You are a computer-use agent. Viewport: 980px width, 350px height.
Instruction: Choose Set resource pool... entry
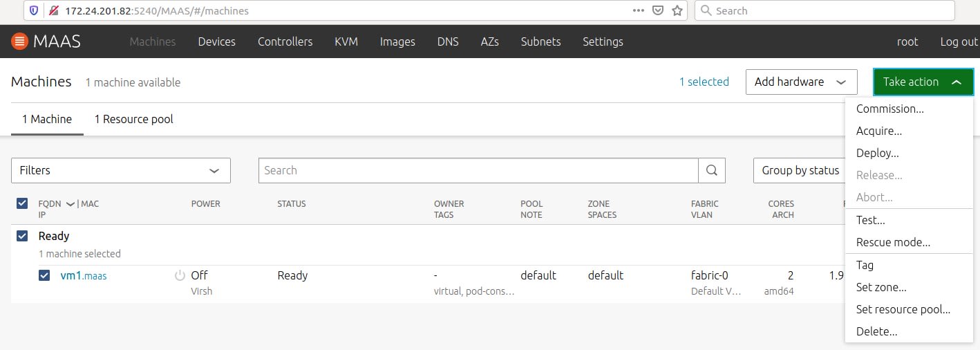(909, 309)
